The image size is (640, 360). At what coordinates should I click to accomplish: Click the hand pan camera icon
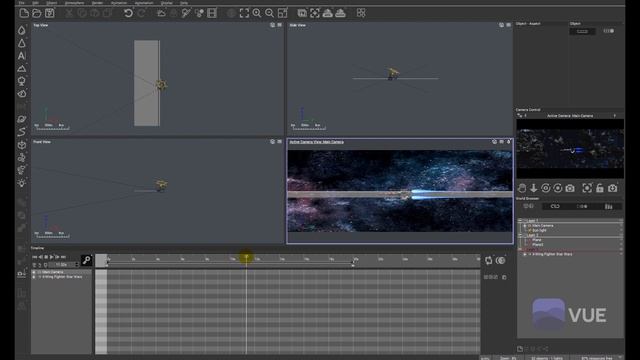pos(522,188)
